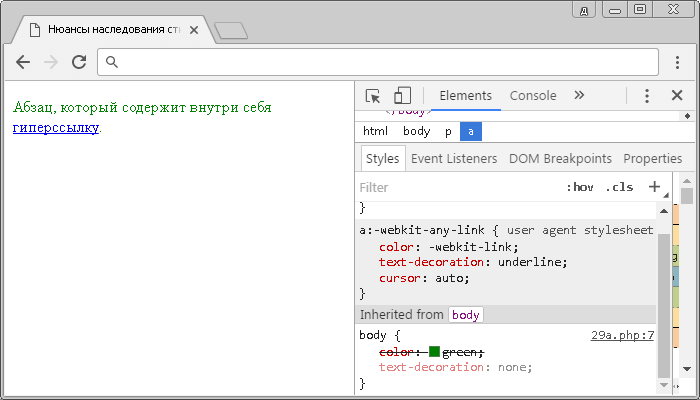Minimize the browser window
The height and width of the screenshot is (400, 700).
[x=615, y=11]
